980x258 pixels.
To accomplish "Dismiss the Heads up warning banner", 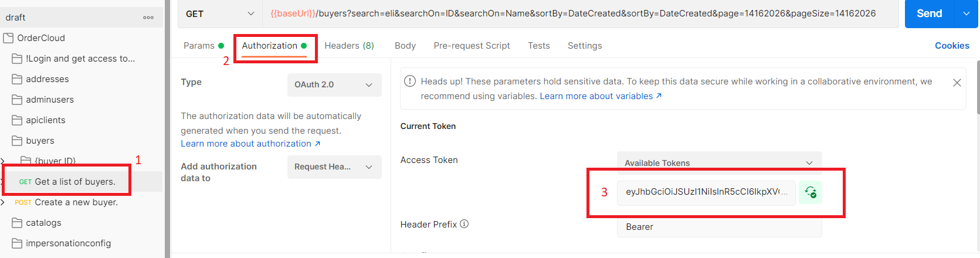I will tap(957, 83).
